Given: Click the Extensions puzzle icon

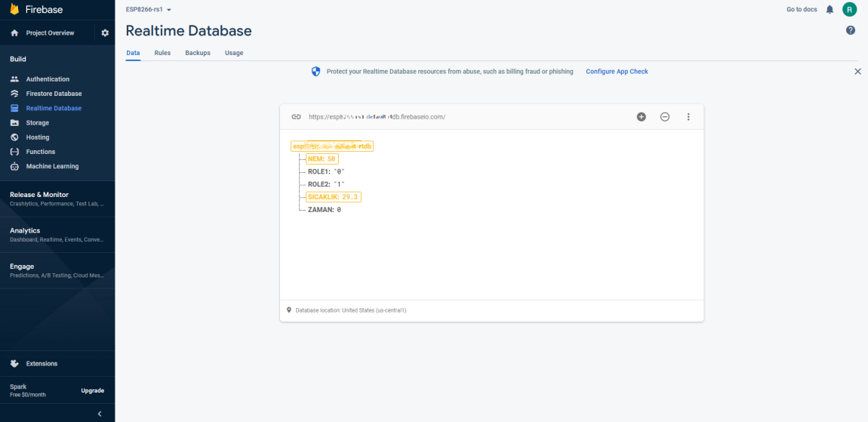Looking at the screenshot, I should pyautogui.click(x=15, y=363).
